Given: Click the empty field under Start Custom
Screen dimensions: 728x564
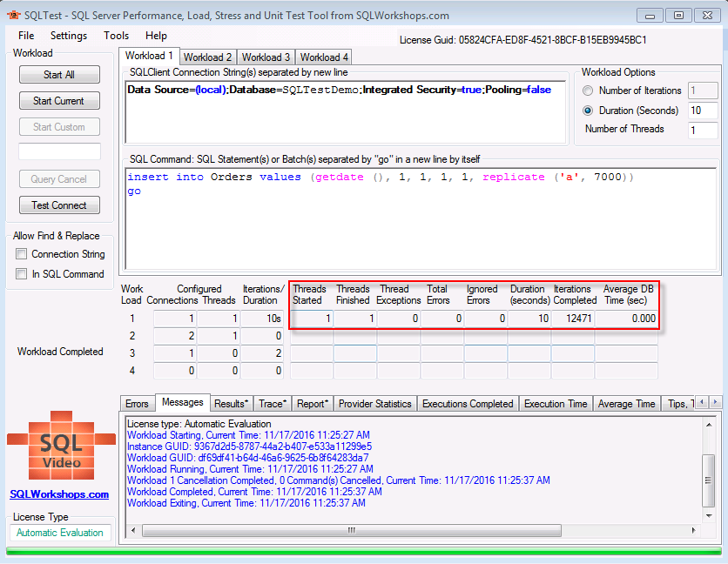Looking at the screenshot, I should (59, 151).
